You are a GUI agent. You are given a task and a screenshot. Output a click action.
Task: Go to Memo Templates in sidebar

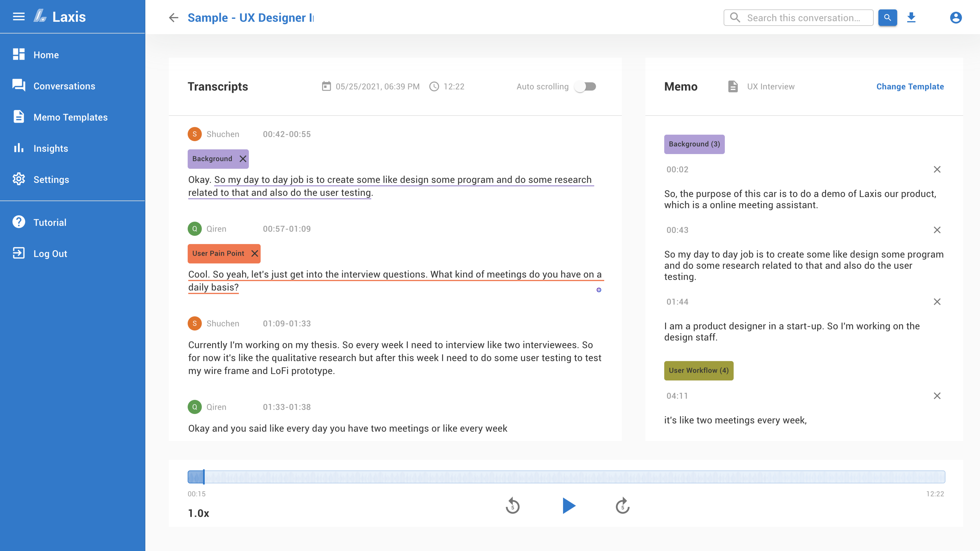(70, 117)
